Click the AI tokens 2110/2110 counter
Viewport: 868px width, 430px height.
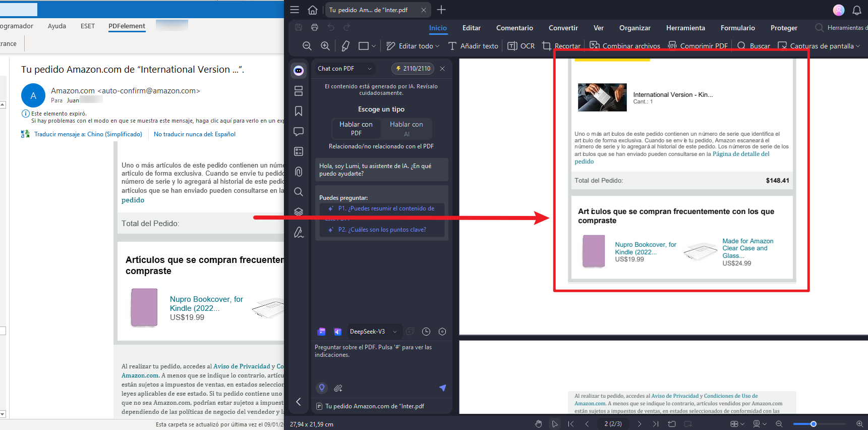point(413,69)
